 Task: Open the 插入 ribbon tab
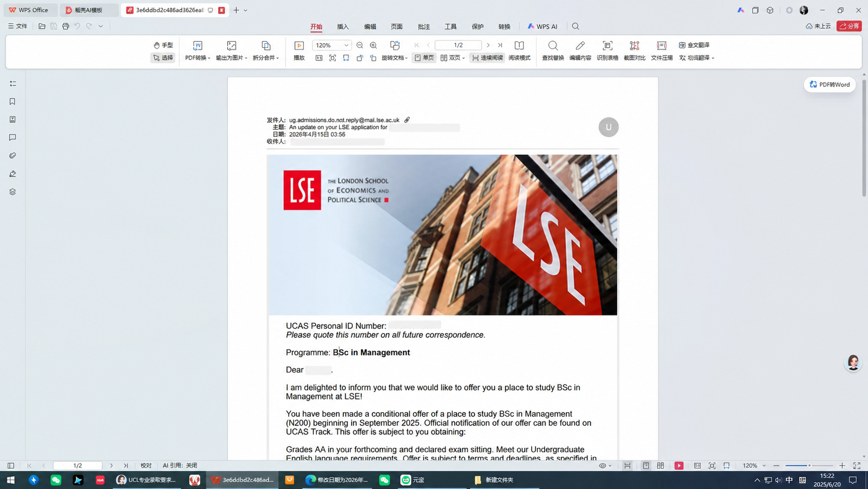pos(343,27)
